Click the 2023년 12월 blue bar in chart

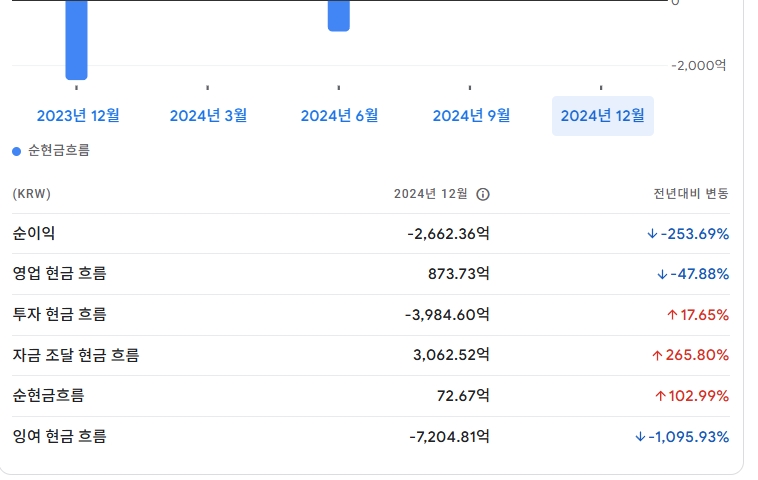click(76, 40)
